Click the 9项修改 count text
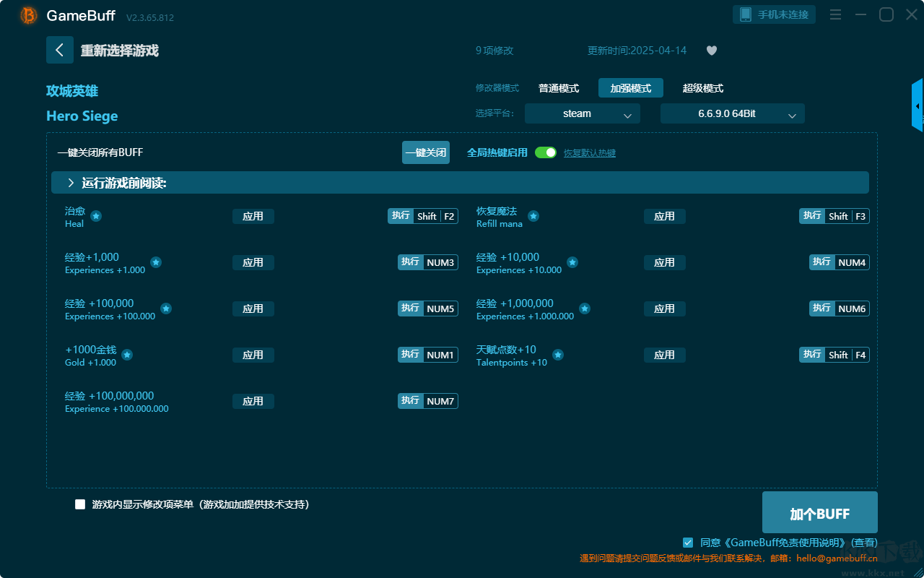The image size is (924, 578). [494, 51]
